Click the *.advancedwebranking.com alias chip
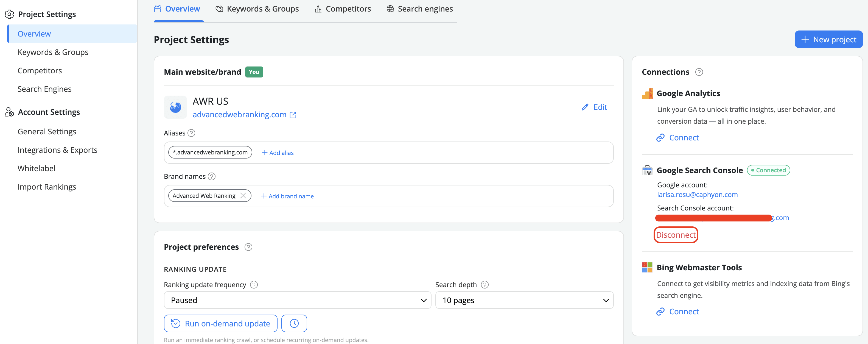This screenshot has height=344, width=868. (210, 152)
